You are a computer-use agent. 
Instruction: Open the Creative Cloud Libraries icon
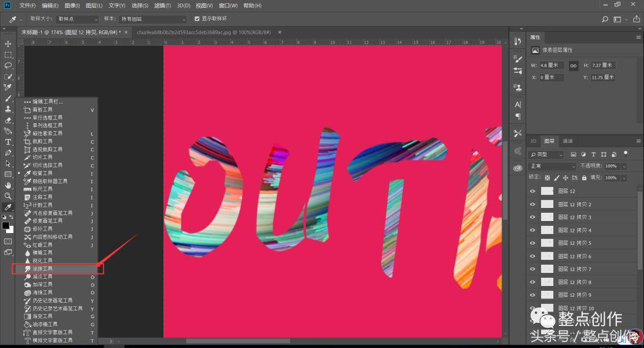[518, 168]
